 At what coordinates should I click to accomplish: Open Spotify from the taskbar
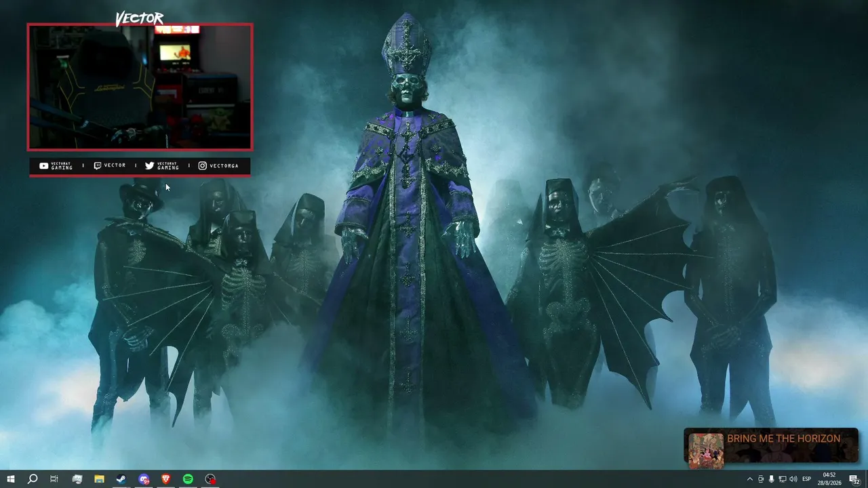(x=188, y=479)
